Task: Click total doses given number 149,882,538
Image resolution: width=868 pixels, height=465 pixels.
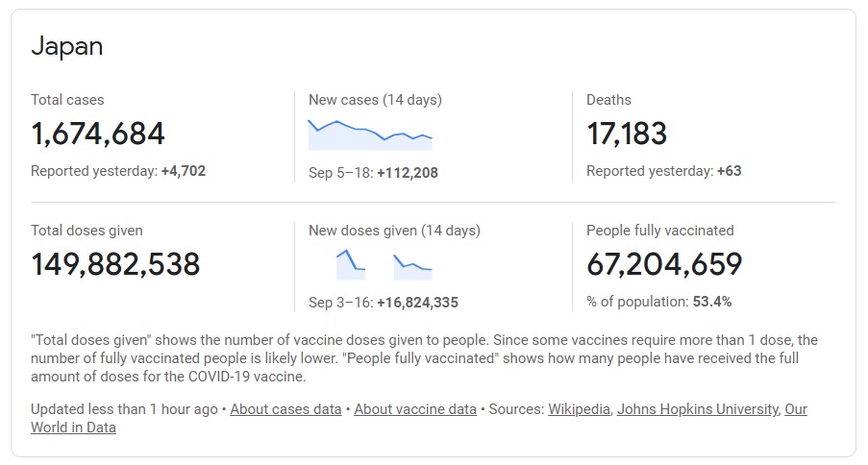Action: (x=115, y=264)
